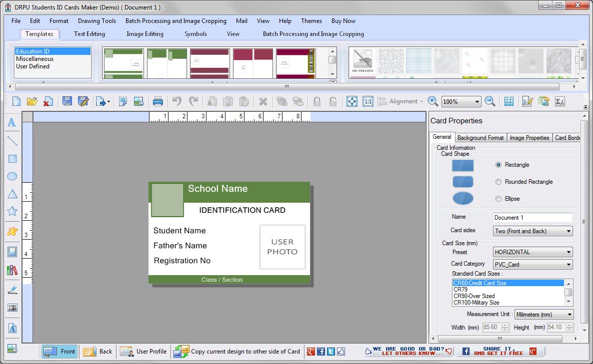
Task: Copy current design to other side
Action: (236, 352)
